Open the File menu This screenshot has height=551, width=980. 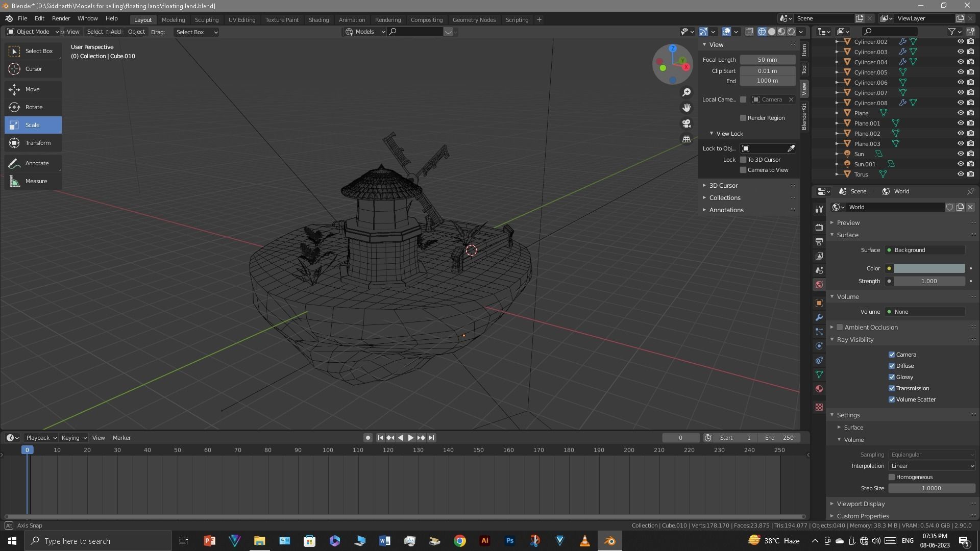click(x=22, y=18)
